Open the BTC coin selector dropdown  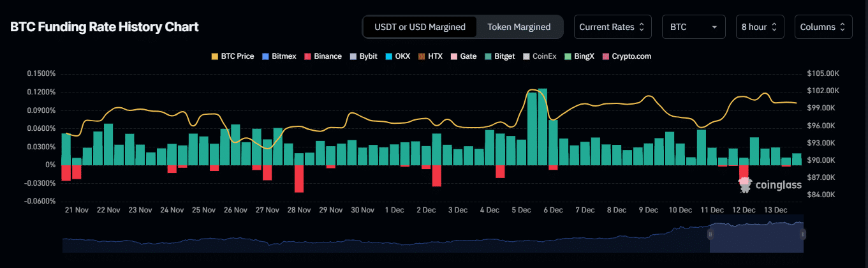[693, 27]
